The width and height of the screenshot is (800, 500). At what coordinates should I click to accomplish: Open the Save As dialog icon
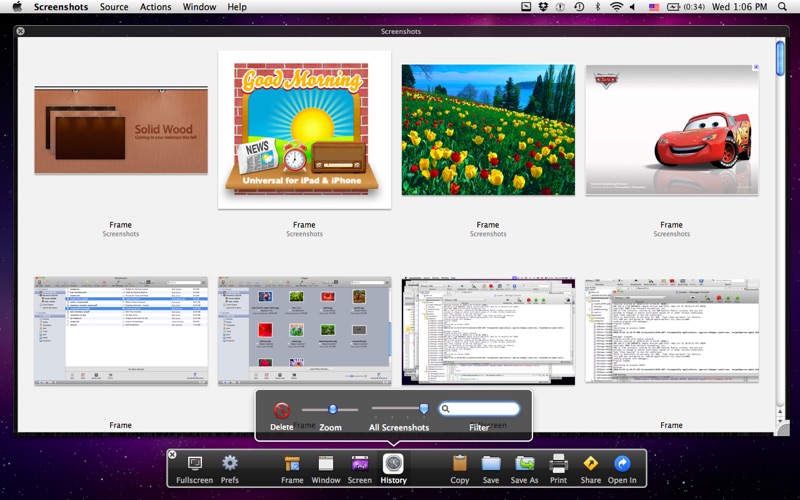point(524,464)
